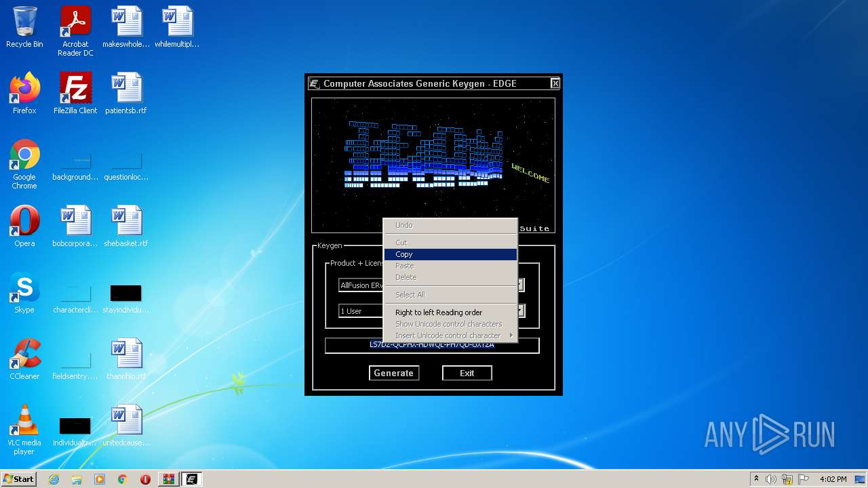This screenshot has width=868, height=488.
Task: Select Right to left Reading order
Action: (450, 312)
